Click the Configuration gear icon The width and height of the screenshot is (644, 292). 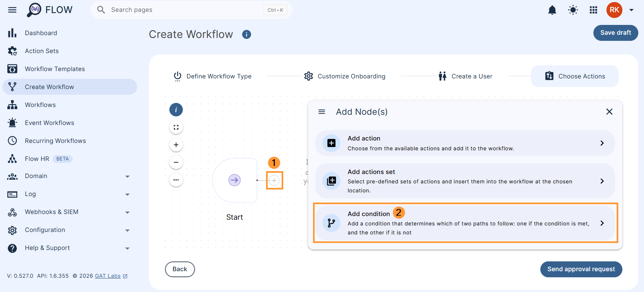(x=12, y=230)
